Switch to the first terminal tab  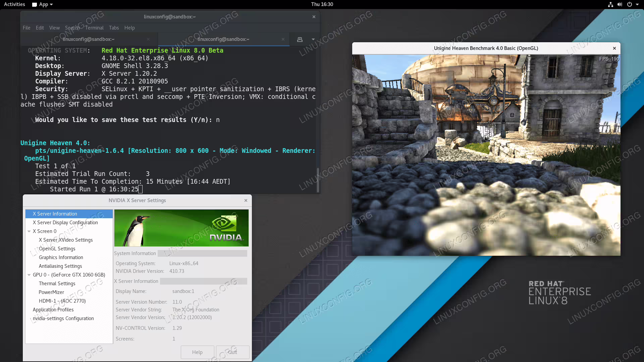pos(89,39)
